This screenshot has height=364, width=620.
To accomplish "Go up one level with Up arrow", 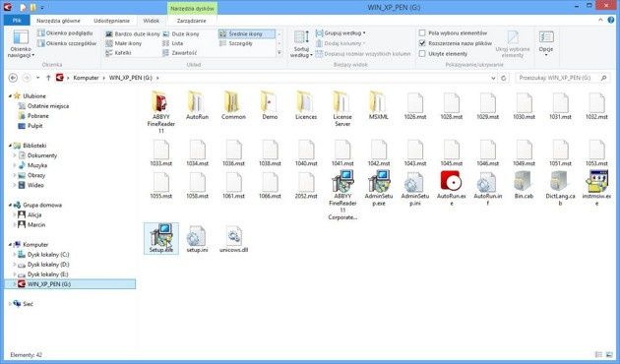I will (x=48, y=78).
